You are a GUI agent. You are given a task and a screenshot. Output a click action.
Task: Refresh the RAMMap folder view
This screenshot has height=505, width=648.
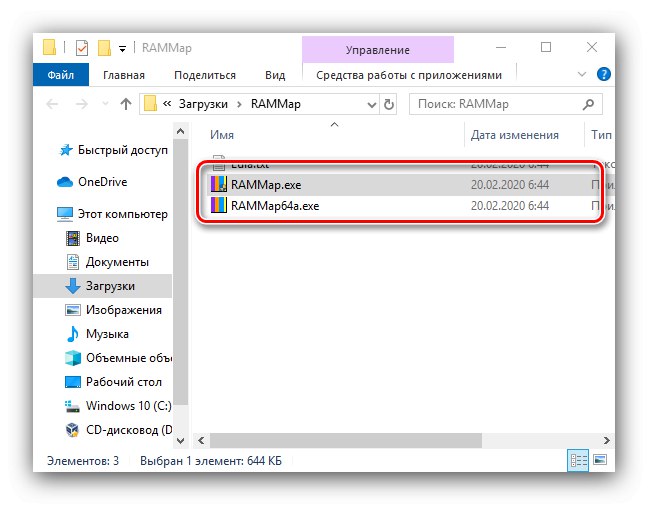389,104
